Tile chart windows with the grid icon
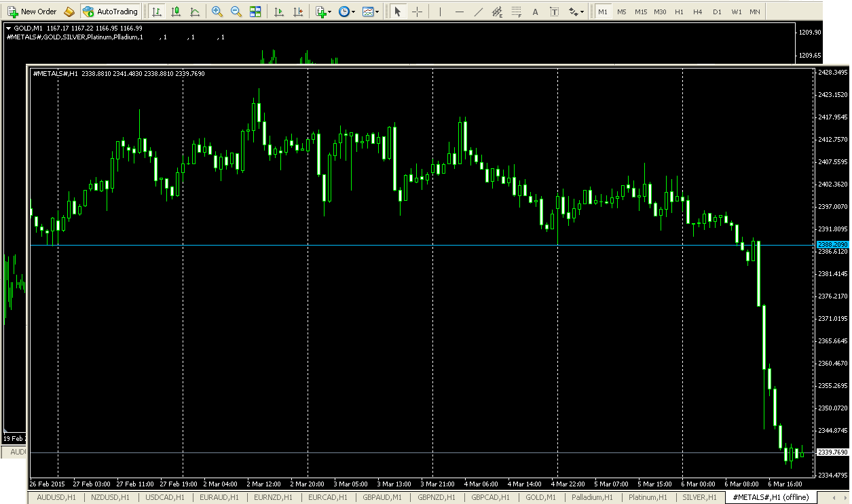The height and width of the screenshot is (504, 852). (255, 12)
